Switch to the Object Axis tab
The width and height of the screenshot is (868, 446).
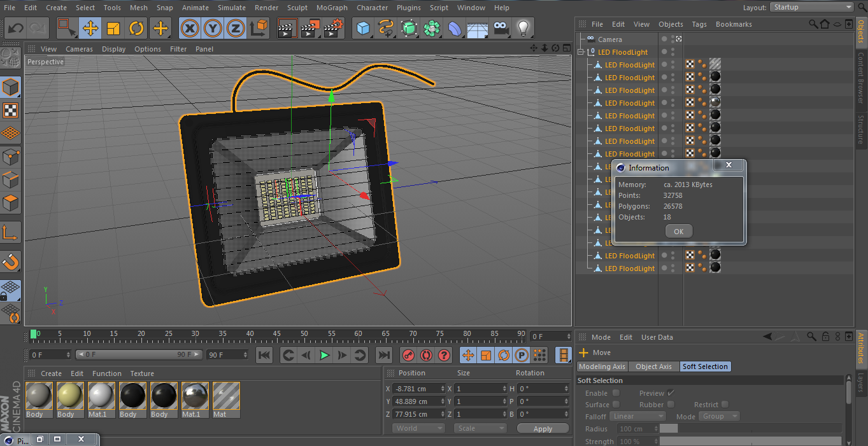[653, 366]
